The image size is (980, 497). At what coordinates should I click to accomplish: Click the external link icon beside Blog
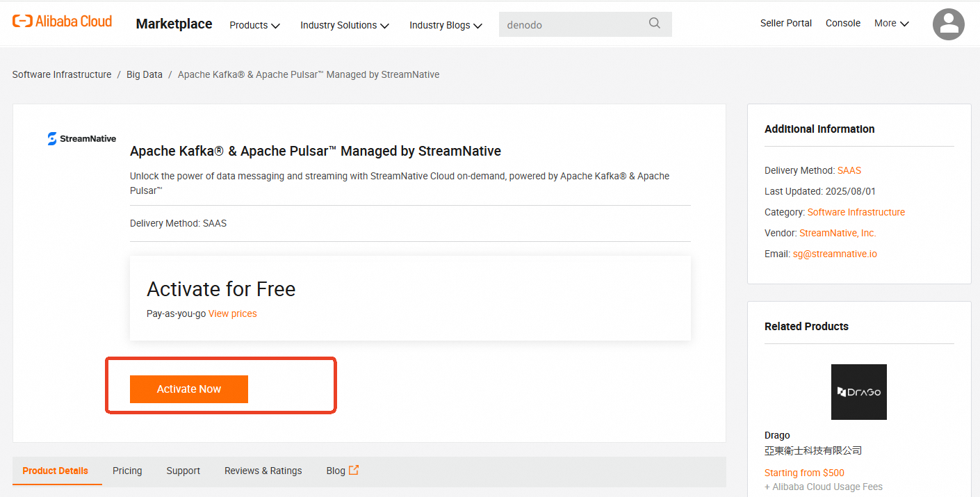[354, 470]
